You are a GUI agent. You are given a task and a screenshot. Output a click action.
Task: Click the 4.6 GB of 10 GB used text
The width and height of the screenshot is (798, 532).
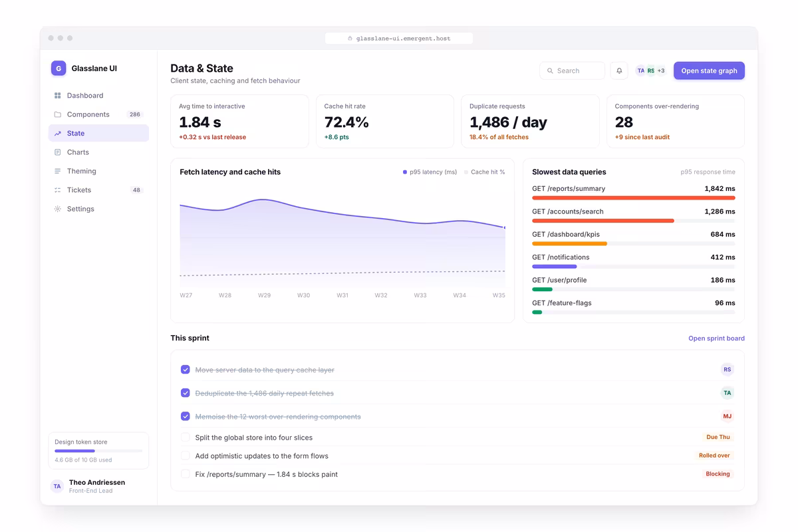click(83, 460)
